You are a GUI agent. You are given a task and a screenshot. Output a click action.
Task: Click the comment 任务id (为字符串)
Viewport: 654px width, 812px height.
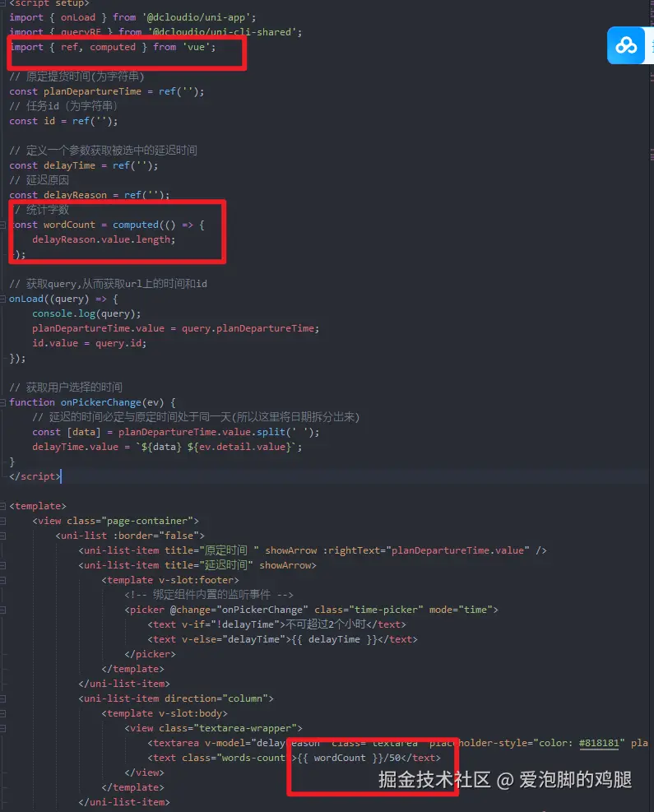[63, 106]
